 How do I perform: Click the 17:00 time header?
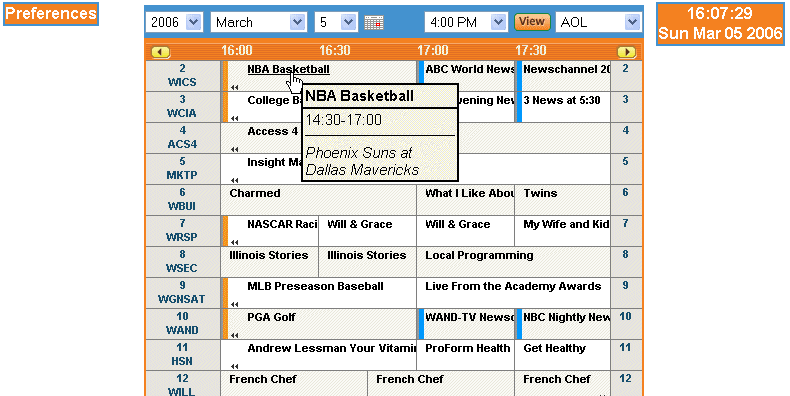tap(432, 50)
